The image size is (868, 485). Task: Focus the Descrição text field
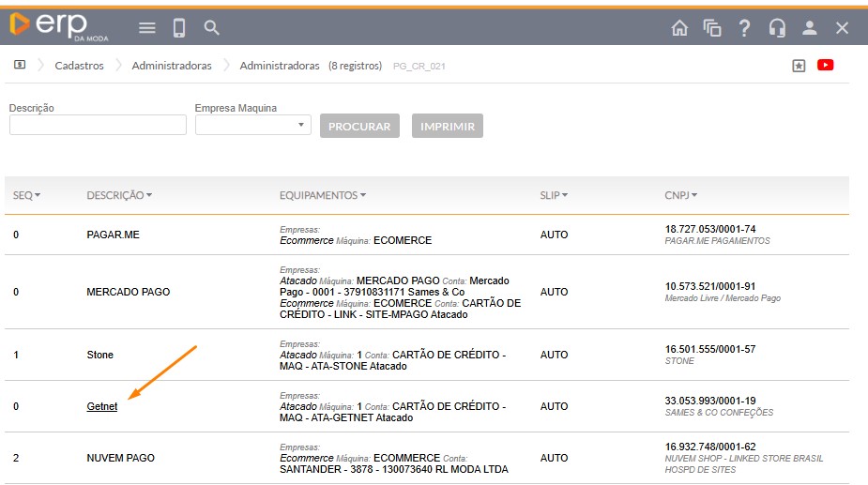(x=98, y=125)
